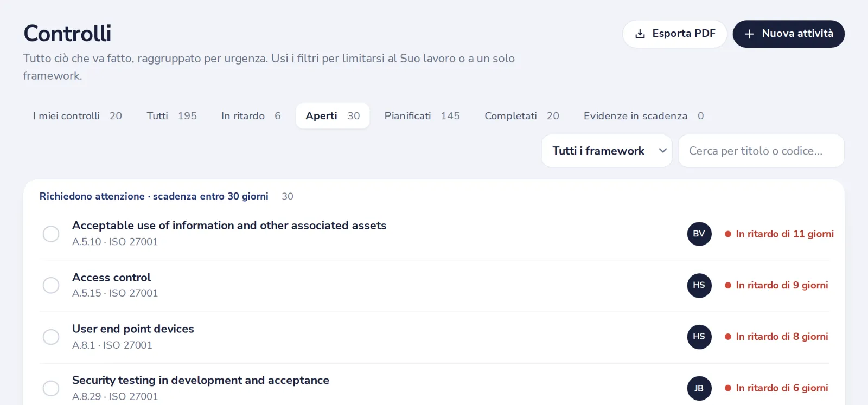Screen dimensions: 868x405
Task: Click the A.5.10 · ISO 27001 code
Action: click(115, 242)
